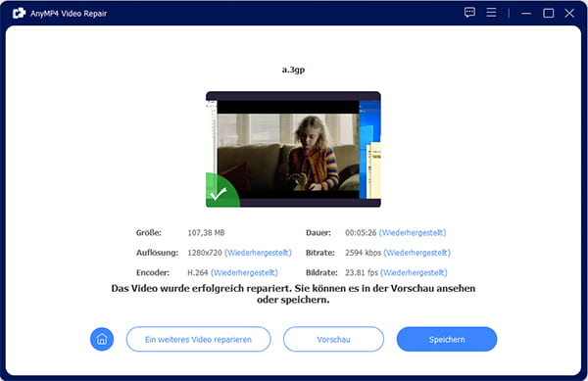This screenshot has height=381, width=588.
Task: Click Wiederhergestellt next to Encoder
Action: 244,272
